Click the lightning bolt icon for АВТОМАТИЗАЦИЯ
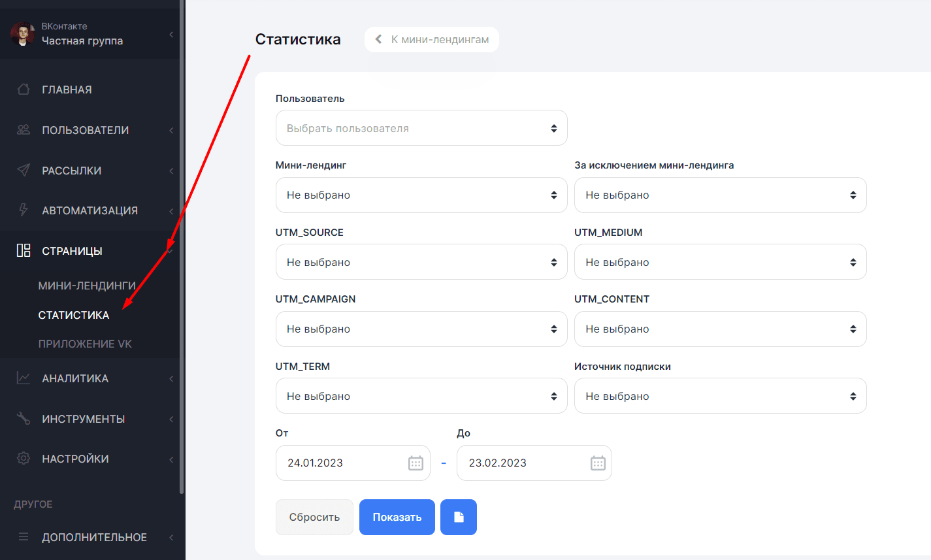This screenshot has width=931, height=560. pyautogui.click(x=24, y=210)
